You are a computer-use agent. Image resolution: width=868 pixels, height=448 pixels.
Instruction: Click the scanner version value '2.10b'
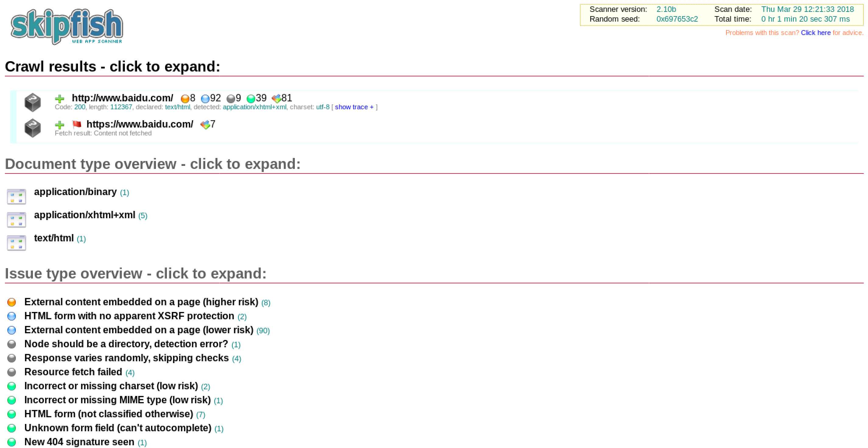666,9
